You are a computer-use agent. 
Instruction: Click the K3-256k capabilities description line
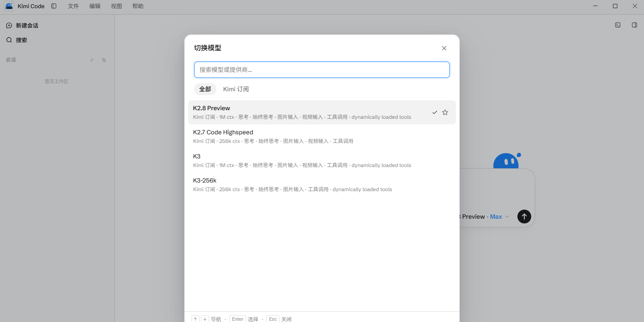click(292, 189)
